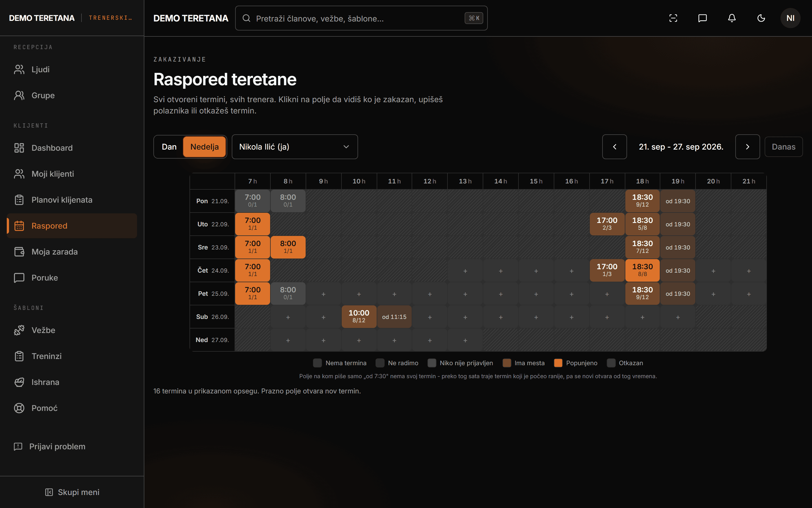Open Grupe in the sidebar

pyautogui.click(x=72, y=95)
